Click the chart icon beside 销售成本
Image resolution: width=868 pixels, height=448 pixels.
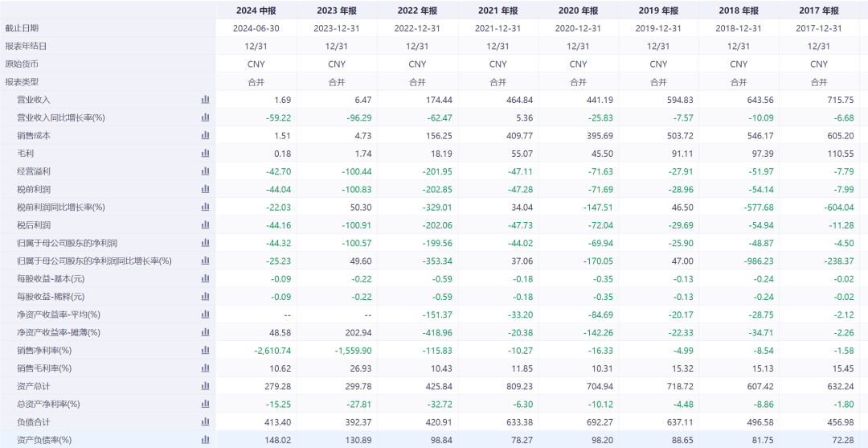pyautogui.click(x=205, y=135)
